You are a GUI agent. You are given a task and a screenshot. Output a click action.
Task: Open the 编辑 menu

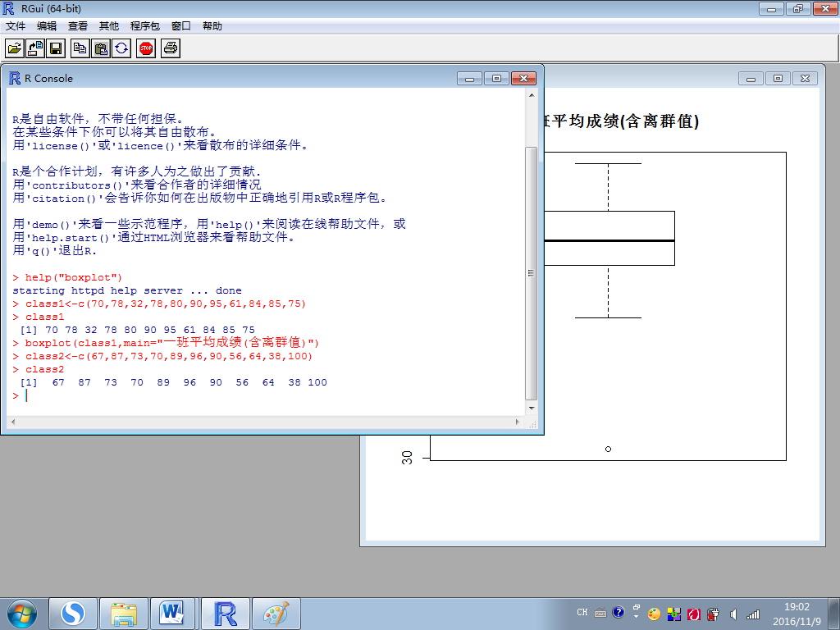(47, 25)
